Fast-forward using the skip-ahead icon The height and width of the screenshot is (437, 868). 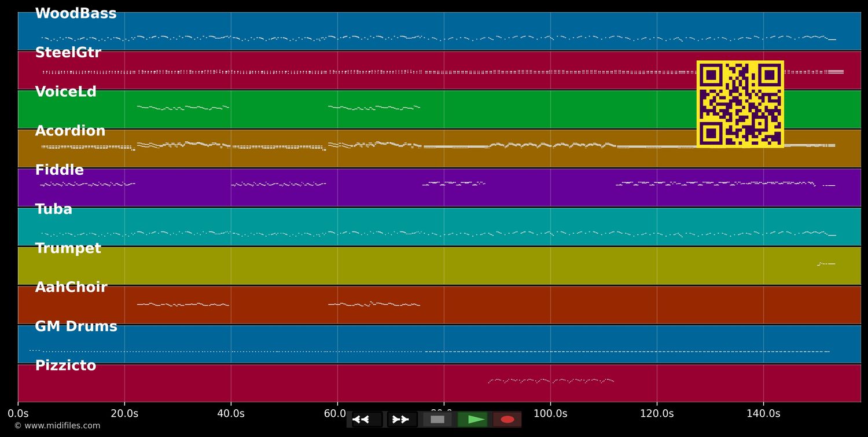click(401, 419)
